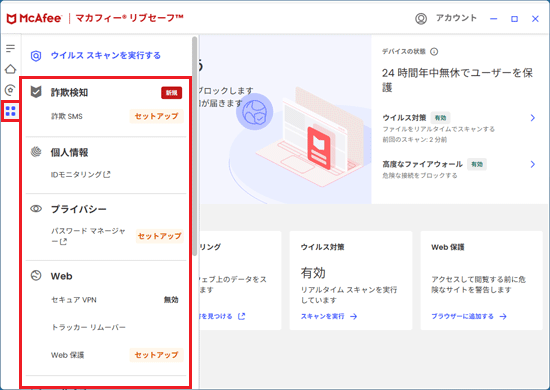Open IDモニタリング external link

(81, 174)
